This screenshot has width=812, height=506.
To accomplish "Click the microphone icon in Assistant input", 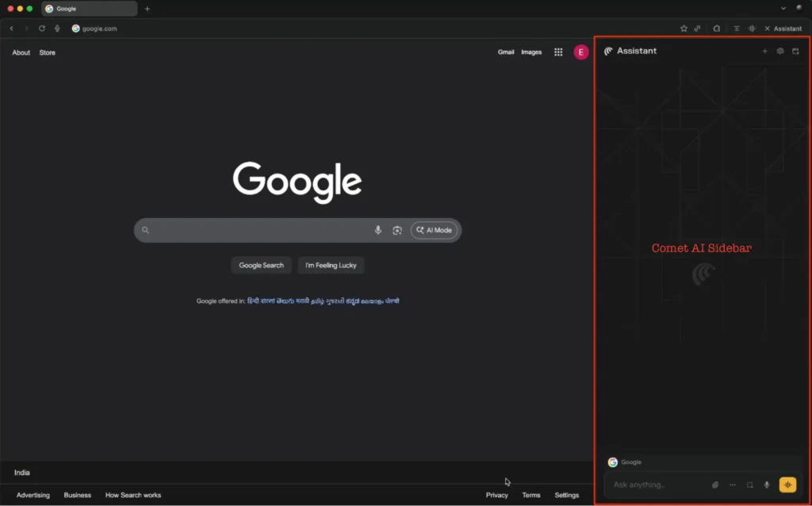I will tap(767, 485).
